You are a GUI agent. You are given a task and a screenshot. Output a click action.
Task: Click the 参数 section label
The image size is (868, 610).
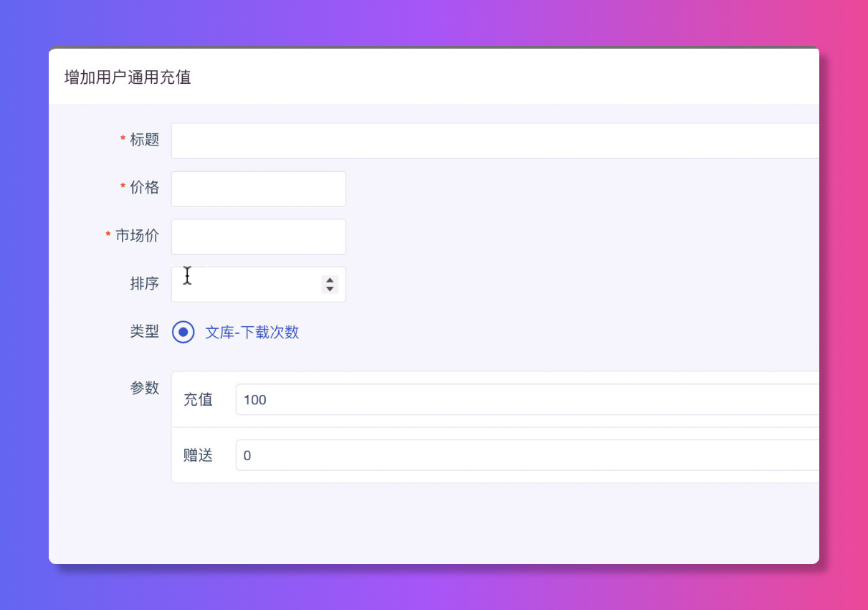144,388
